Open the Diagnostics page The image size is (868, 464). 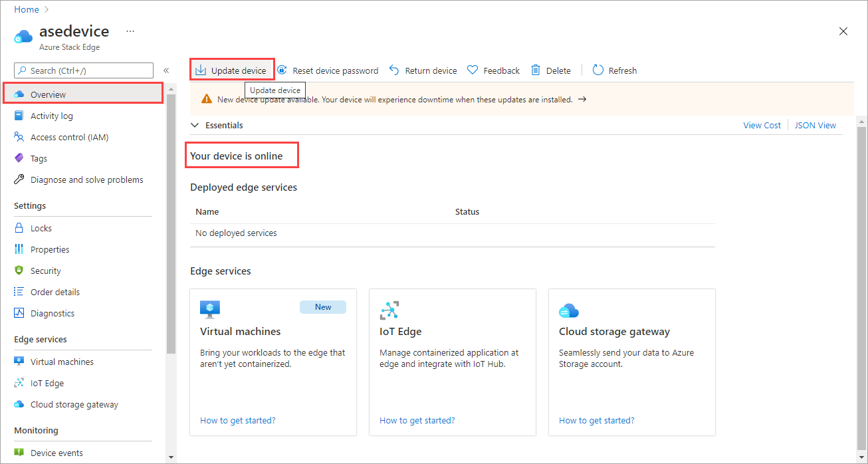point(51,312)
